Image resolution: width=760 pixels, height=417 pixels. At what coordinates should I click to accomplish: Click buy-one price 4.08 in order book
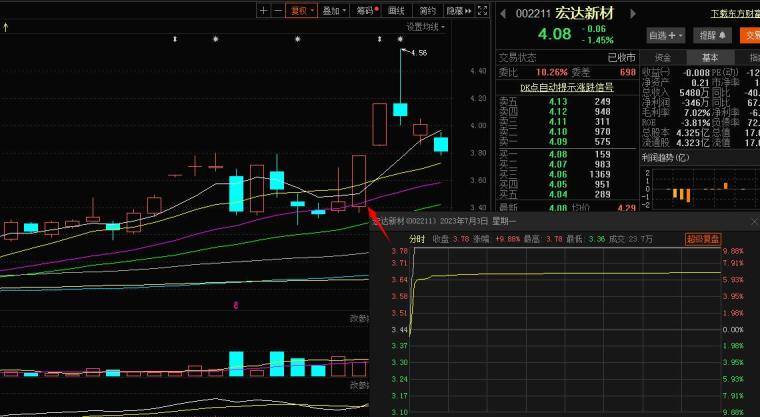pyautogui.click(x=558, y=155)
